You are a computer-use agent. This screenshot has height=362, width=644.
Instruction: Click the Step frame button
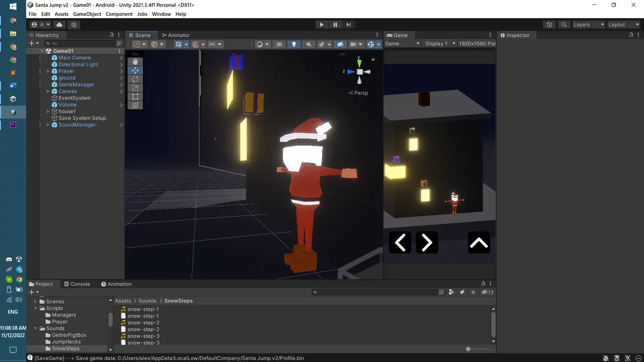[349, 25]
